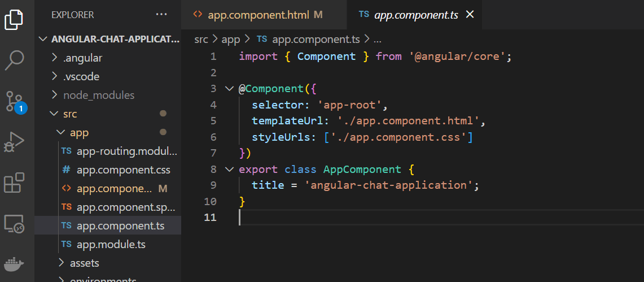
Task: Expand the node_modules folder
Action: click(98, 95)
